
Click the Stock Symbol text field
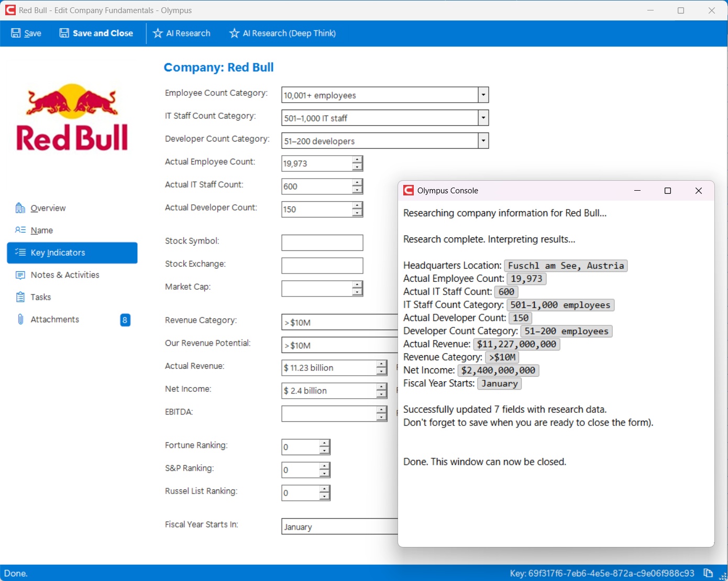pos(322,243)
